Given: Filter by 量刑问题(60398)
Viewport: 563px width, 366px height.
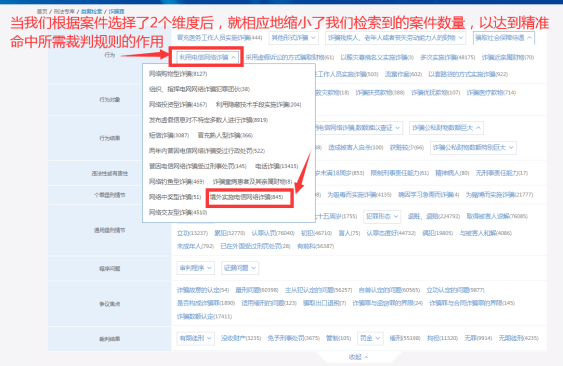Looking at the screenshot, I should [257, 290].
